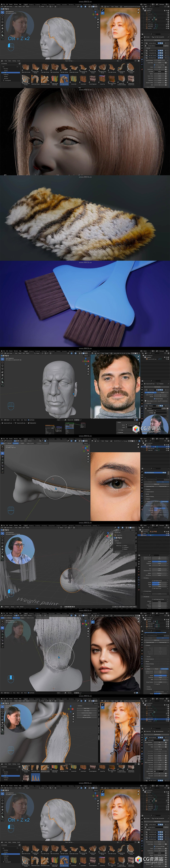Open Modifiers wrench tab in bald head properties editor
This screenshot has height=868, width=170.
tap(142, 406)
